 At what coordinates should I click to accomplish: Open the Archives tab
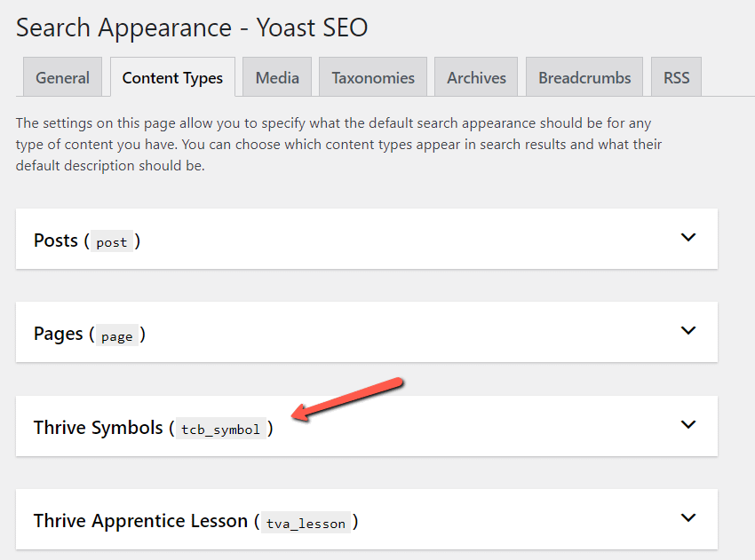(x=476, y=77)
